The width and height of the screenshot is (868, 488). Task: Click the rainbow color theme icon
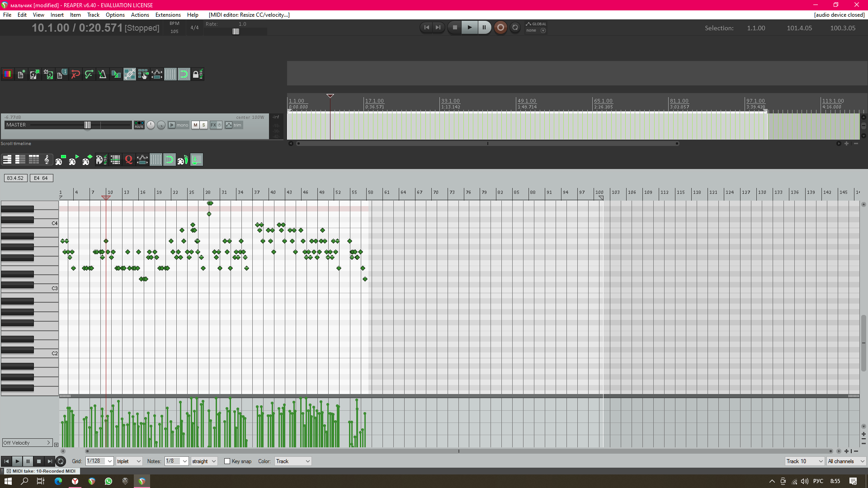tap(8, 75)
